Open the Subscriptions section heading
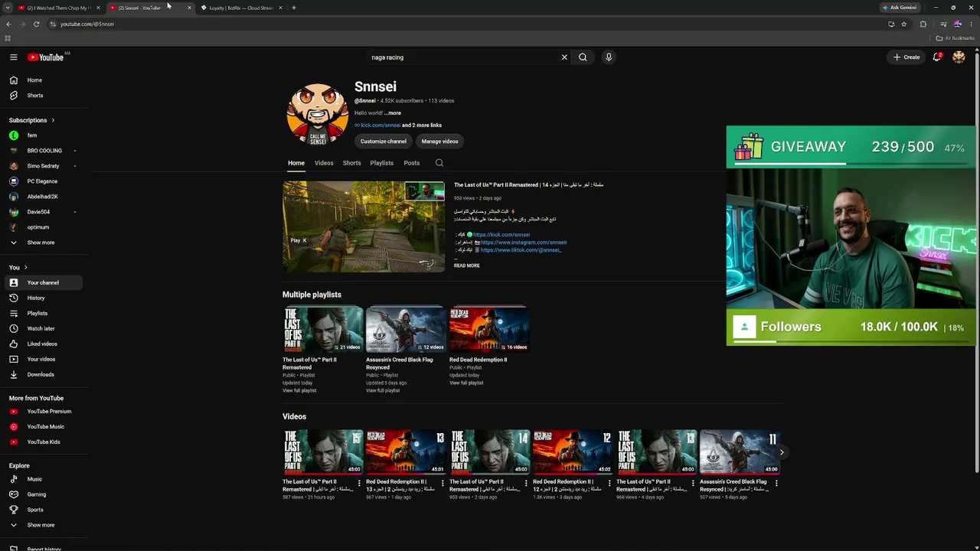The image size is (980, 551). [x=31, y=120]
